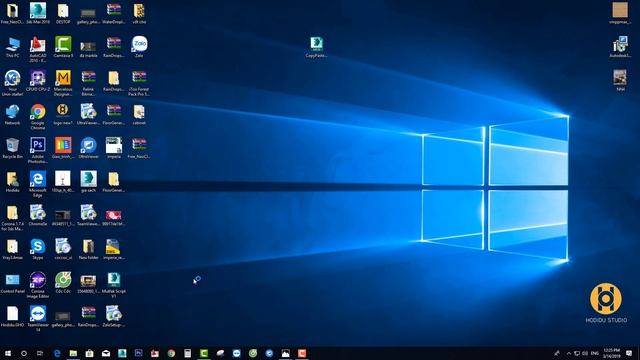This screenshot has width=640, height=360.
Task: Click the Windows Start button
Action: pos(8,353)
